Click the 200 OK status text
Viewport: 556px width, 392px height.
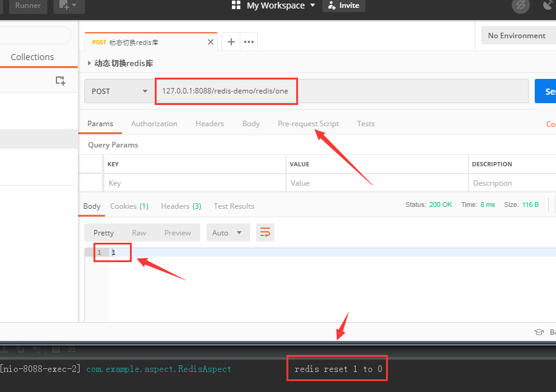[441, 205]
